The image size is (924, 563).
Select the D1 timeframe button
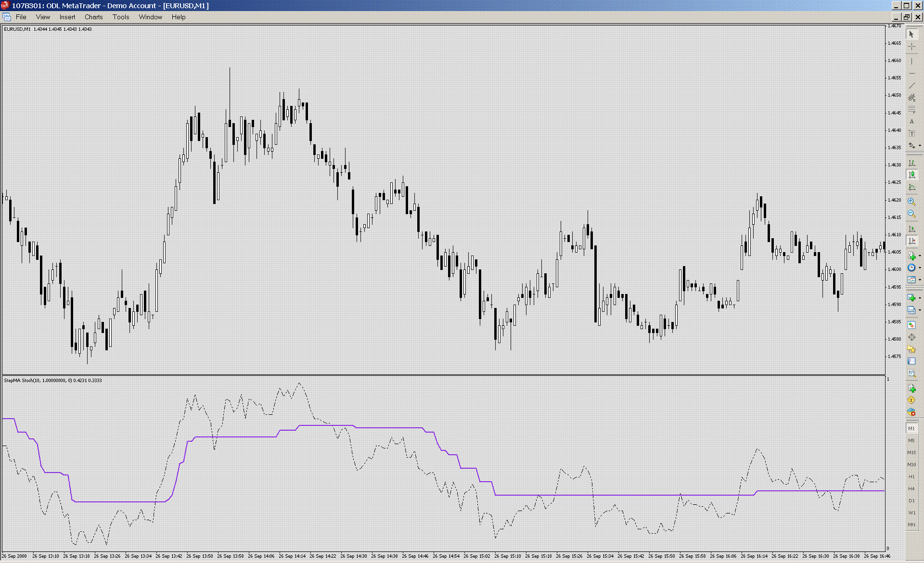click(x=911, y=501)
